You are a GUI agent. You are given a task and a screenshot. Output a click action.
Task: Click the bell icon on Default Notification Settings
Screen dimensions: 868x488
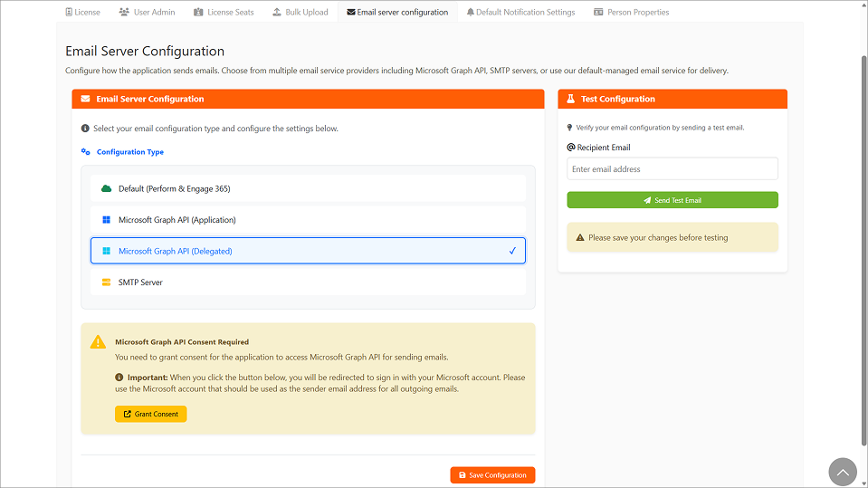tap(470, 12)
